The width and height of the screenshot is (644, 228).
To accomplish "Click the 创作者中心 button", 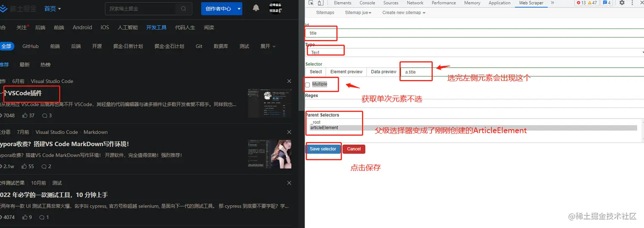I will coord(218,9).
